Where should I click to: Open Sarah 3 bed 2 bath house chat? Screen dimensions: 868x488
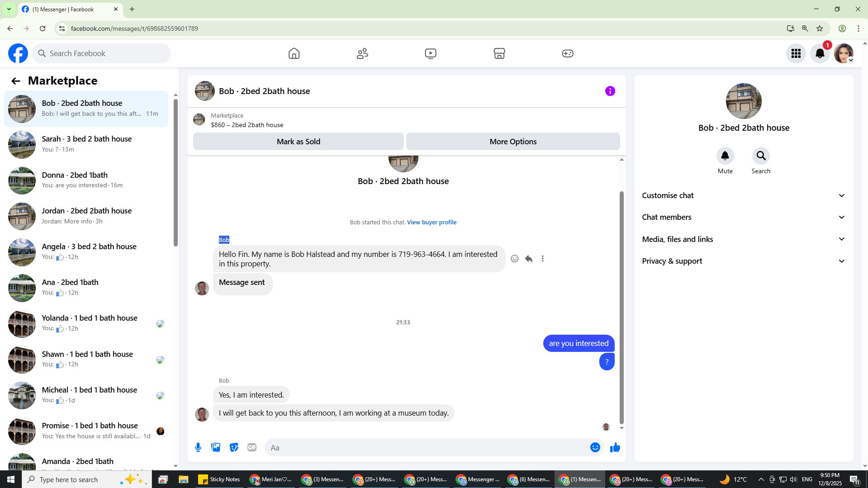[86, 145]
